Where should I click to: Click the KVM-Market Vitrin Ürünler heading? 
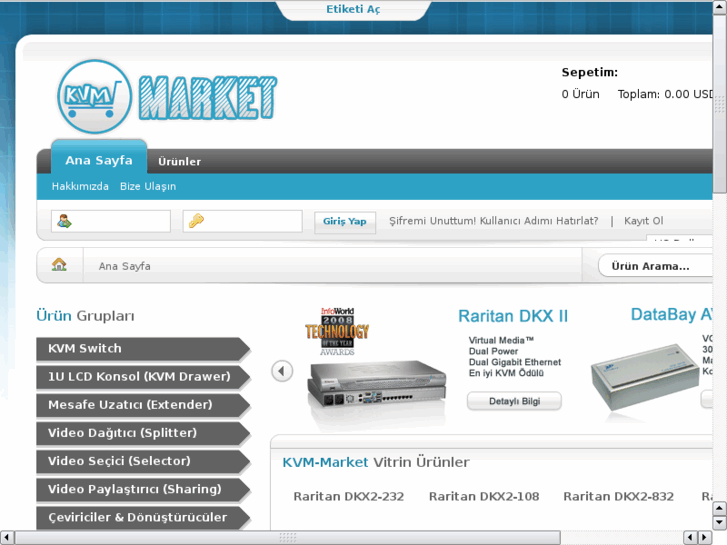(376, 462)
